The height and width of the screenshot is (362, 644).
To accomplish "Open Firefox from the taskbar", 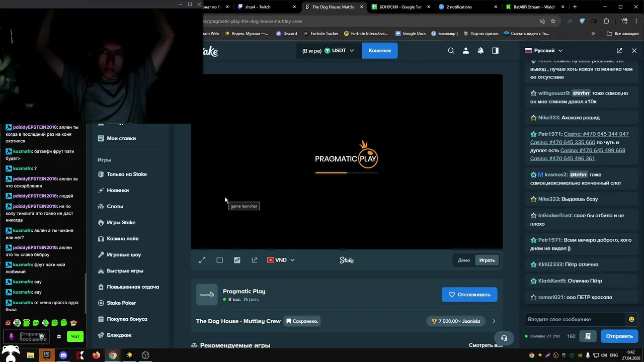I will pos(96,355).
